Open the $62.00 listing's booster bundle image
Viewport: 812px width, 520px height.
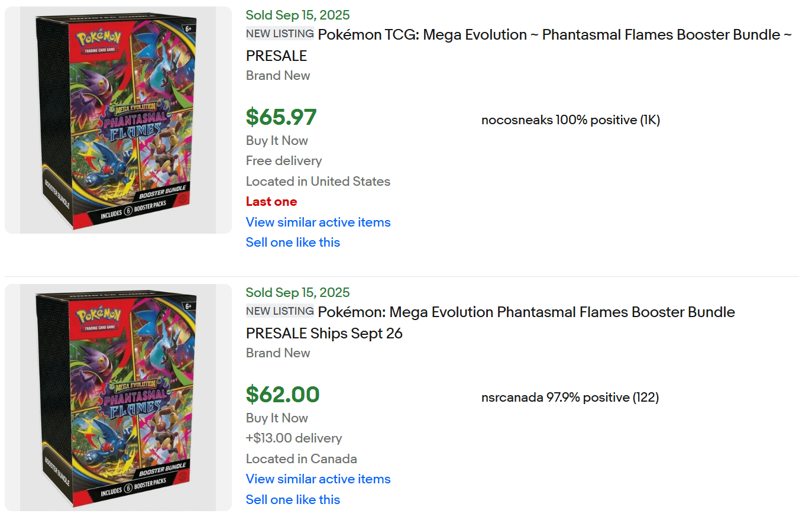click(x=118, y=398)
